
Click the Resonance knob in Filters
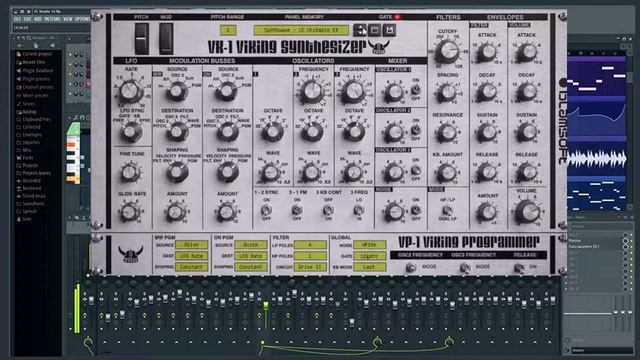pos(447,133)
